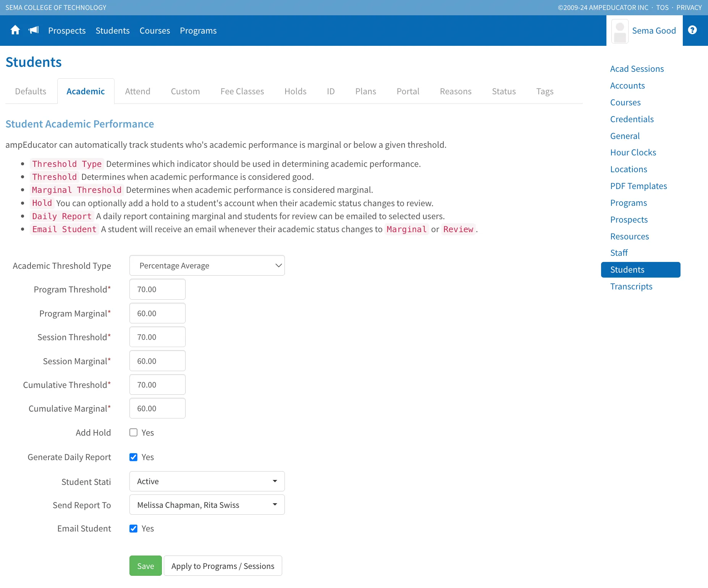Switch to the Tags tab
The width and height of the screenshot is (708, 588).
click(545, 91)
